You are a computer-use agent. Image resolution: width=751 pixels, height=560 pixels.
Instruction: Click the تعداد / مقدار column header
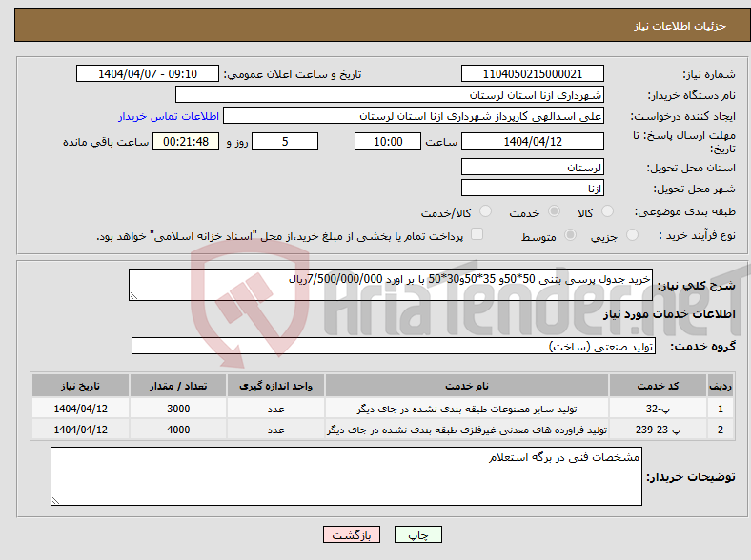pos(178,386)
